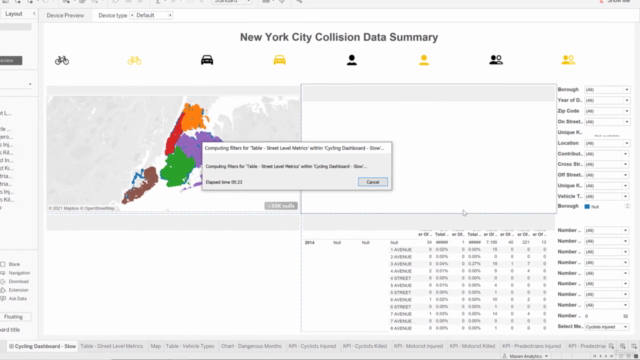
Task: Select the Extension dashboard object
Action: tap(15, 290)
